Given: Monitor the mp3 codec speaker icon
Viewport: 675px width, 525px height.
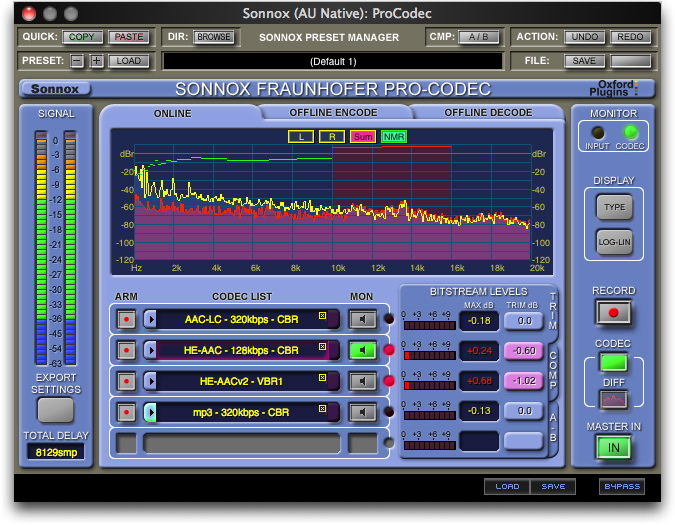Looking at the screenshot, I should tap(362, 412).
